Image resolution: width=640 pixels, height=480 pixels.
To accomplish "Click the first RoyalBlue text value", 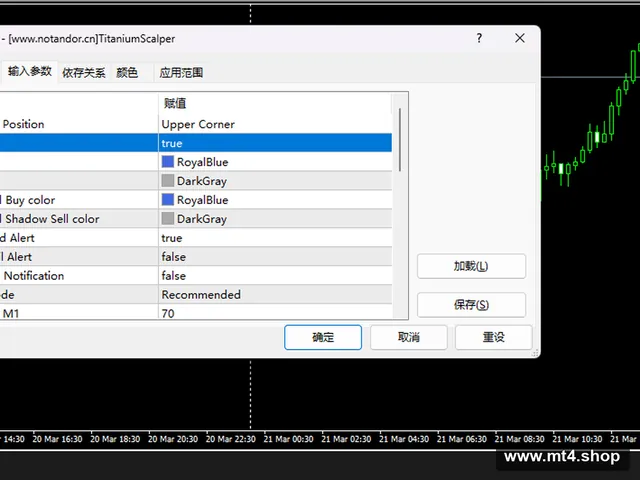I will pos(202,162).
